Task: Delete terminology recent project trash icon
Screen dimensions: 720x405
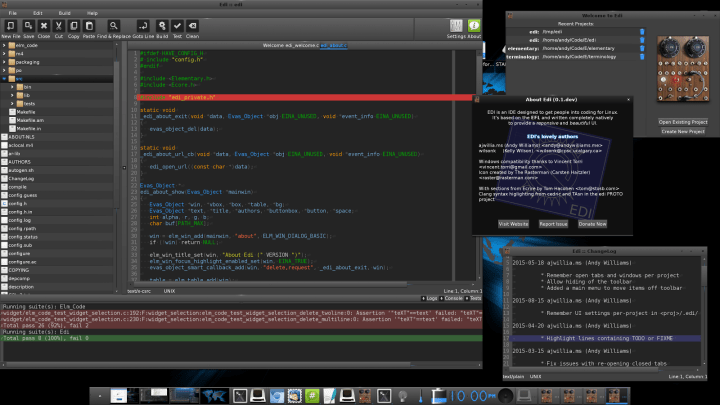Action: pyautogui.click(x=642, y=56)
